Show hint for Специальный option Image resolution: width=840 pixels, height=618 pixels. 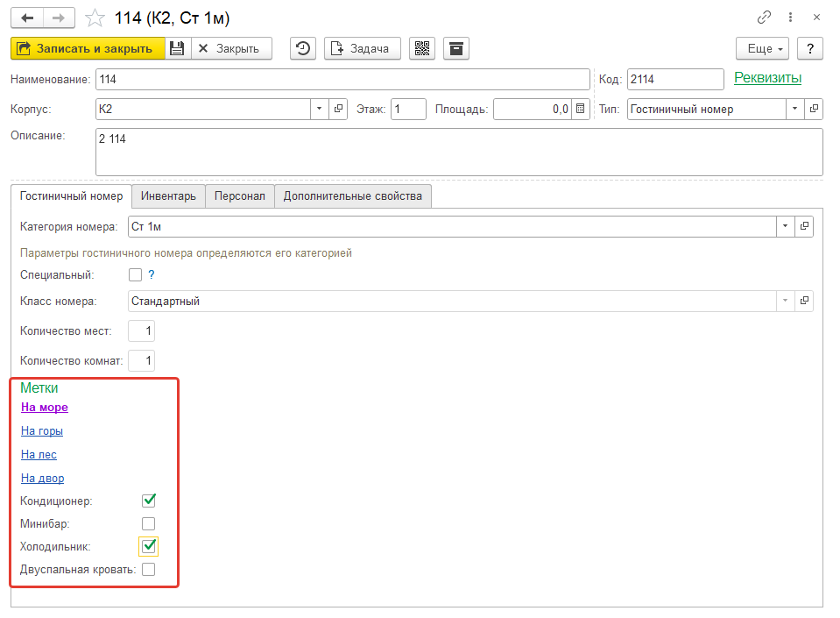(151, 274)
